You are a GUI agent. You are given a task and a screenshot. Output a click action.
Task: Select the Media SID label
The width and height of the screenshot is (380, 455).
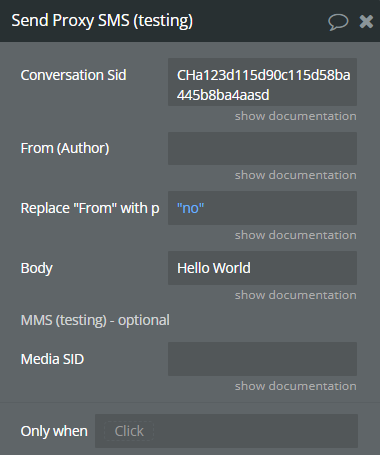point(52,359)
